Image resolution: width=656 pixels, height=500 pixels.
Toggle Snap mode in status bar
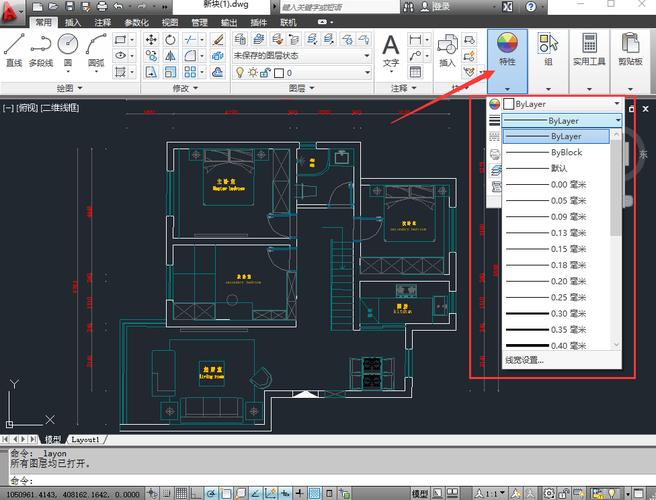click(167, 493)
